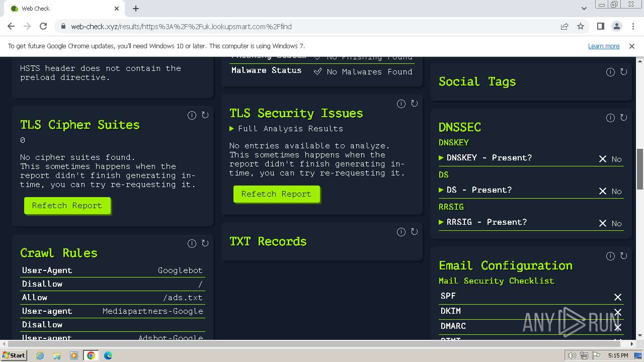
Task: Open info icon on Email Configuration card
Action: [x=610, y=256]
